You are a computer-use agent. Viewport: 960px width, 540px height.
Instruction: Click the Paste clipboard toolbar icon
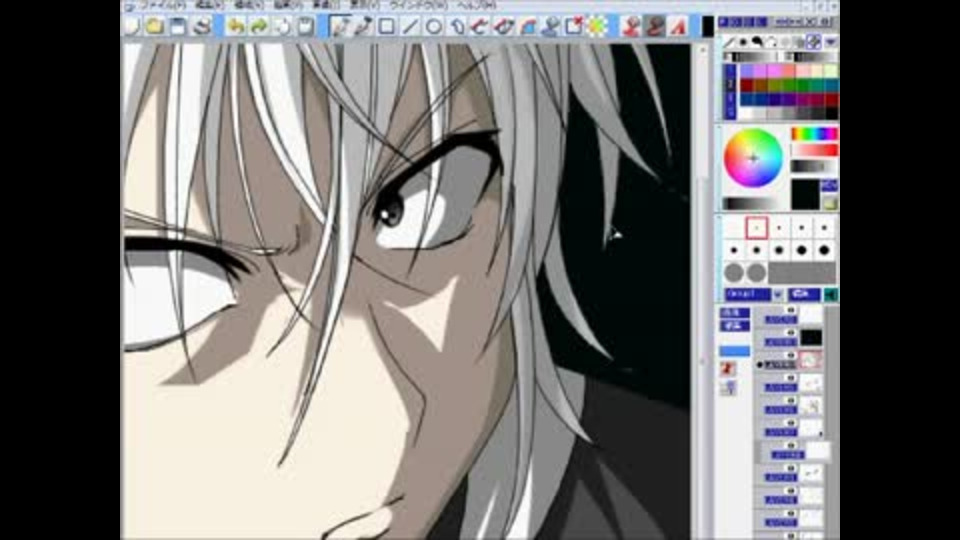point(306,26)
